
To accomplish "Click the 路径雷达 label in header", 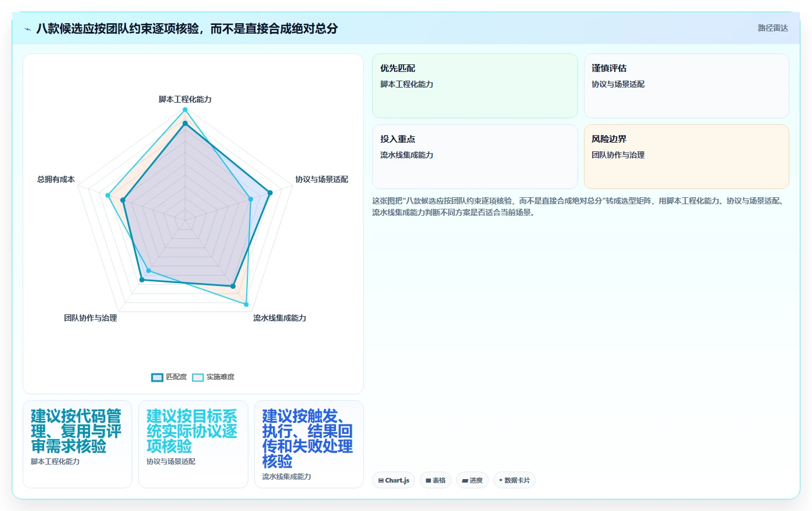I will point(773,28).
